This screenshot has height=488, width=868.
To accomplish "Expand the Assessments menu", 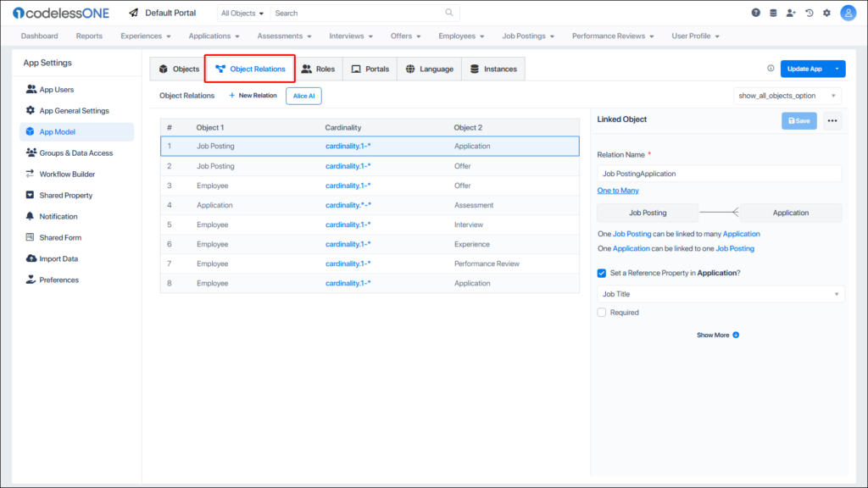I will coord(284,36).
